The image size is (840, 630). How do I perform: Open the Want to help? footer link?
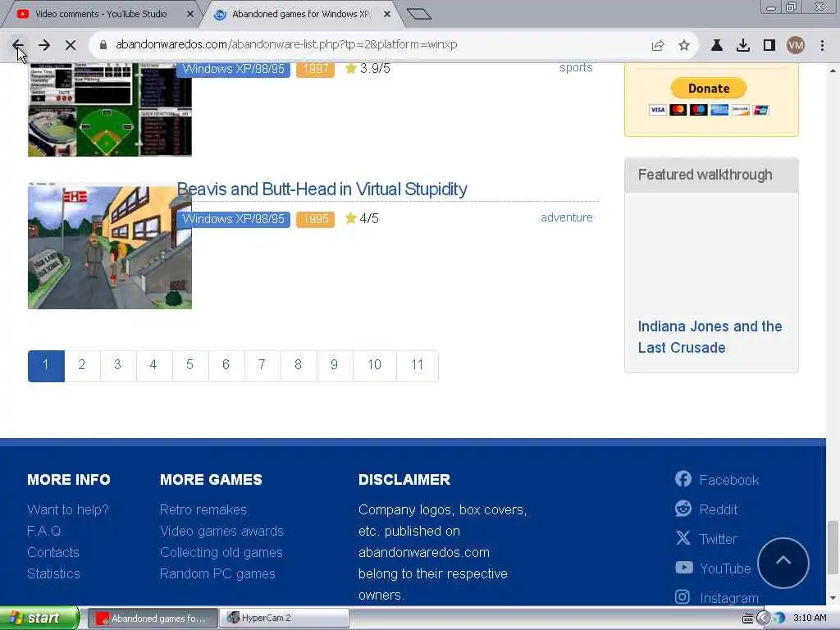coord(68,509)
